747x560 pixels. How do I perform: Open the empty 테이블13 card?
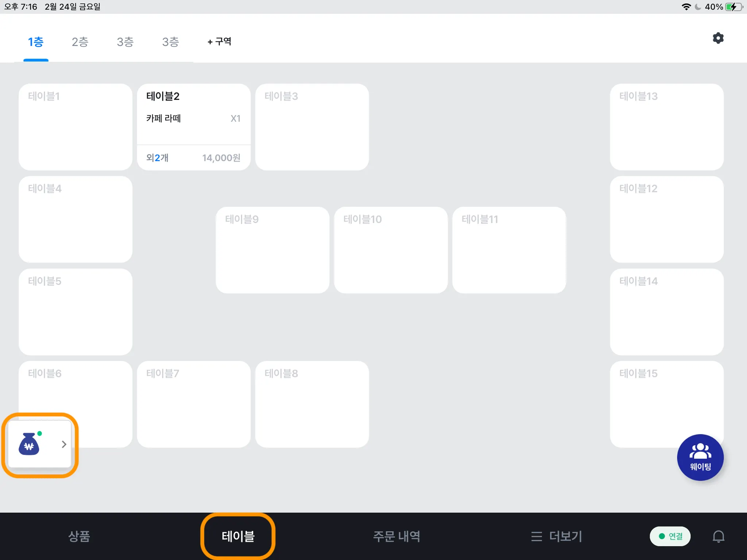pyautogui.click(x=666, y=127)
